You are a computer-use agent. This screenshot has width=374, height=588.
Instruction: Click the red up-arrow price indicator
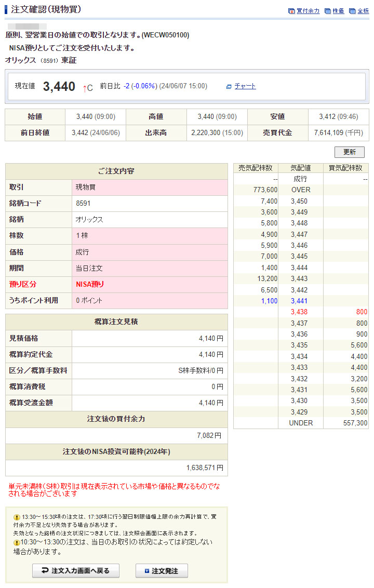85,88
